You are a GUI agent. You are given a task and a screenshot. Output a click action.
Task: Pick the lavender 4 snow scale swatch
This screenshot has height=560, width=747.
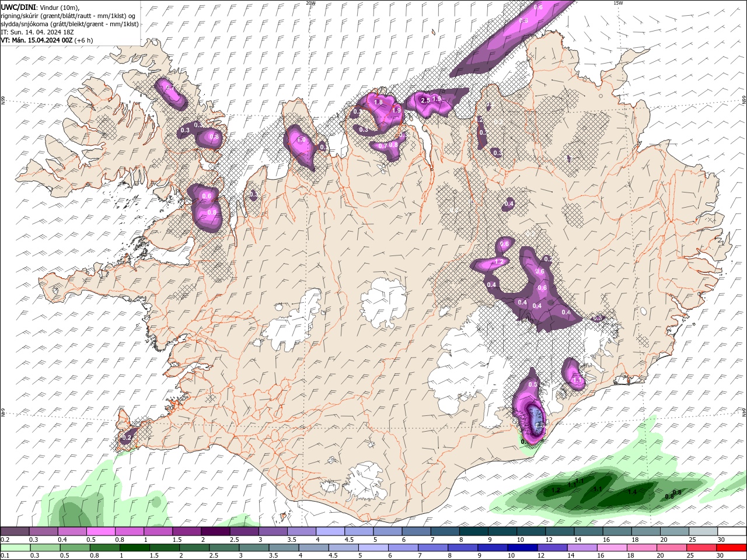[330, 531]
